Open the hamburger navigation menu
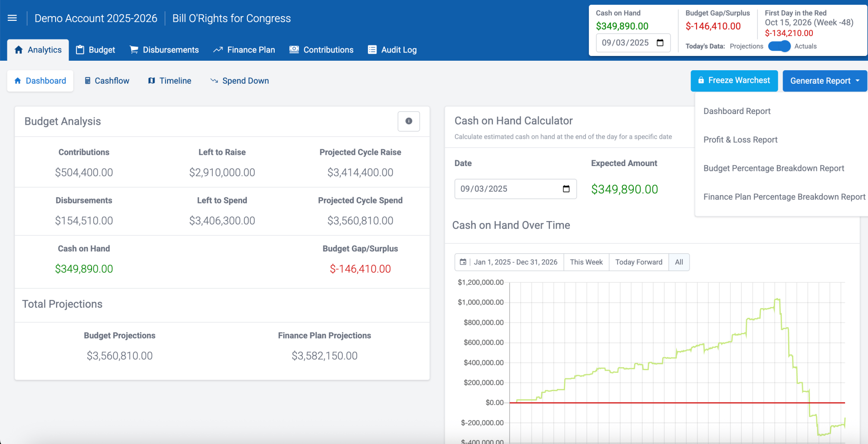The width and height of the screenshot is (868, 444). click(x=12, y=18)
